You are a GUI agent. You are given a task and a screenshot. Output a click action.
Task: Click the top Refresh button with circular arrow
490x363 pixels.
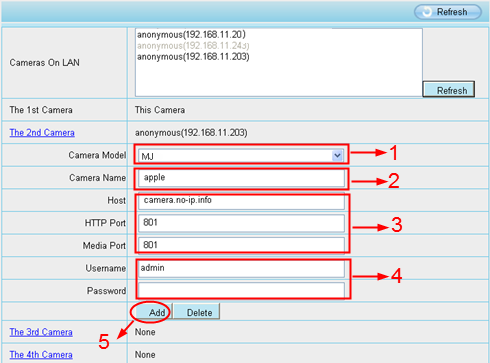448,12
